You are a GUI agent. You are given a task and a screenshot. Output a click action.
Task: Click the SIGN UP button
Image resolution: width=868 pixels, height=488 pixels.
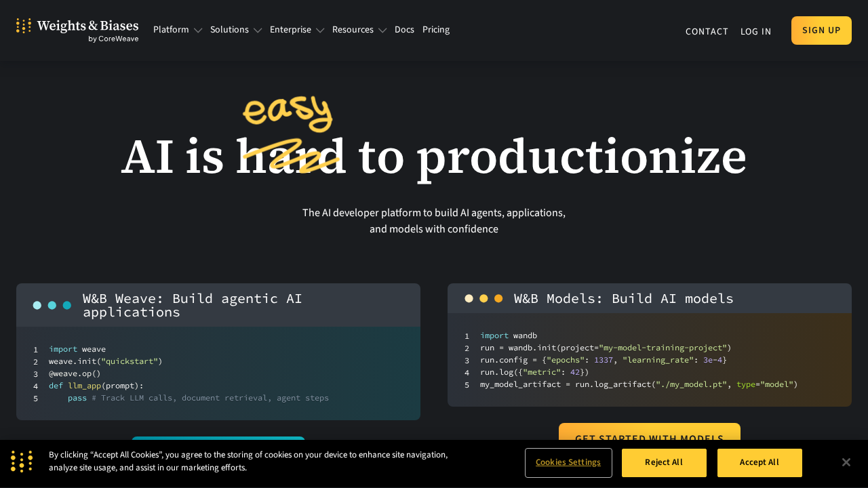821,30
